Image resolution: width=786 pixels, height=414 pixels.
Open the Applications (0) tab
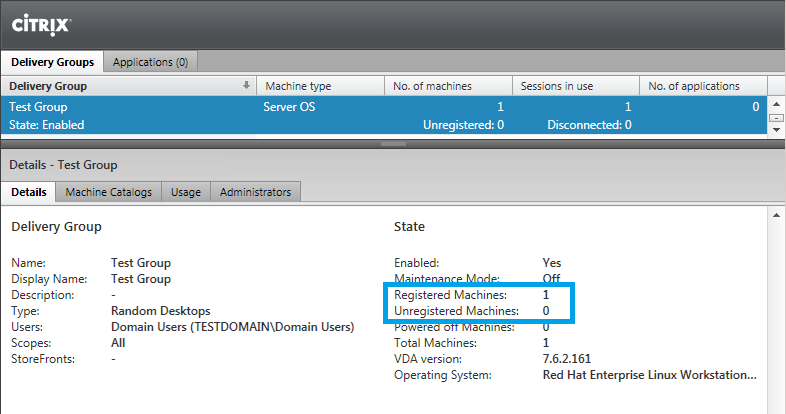pos(150,62)
